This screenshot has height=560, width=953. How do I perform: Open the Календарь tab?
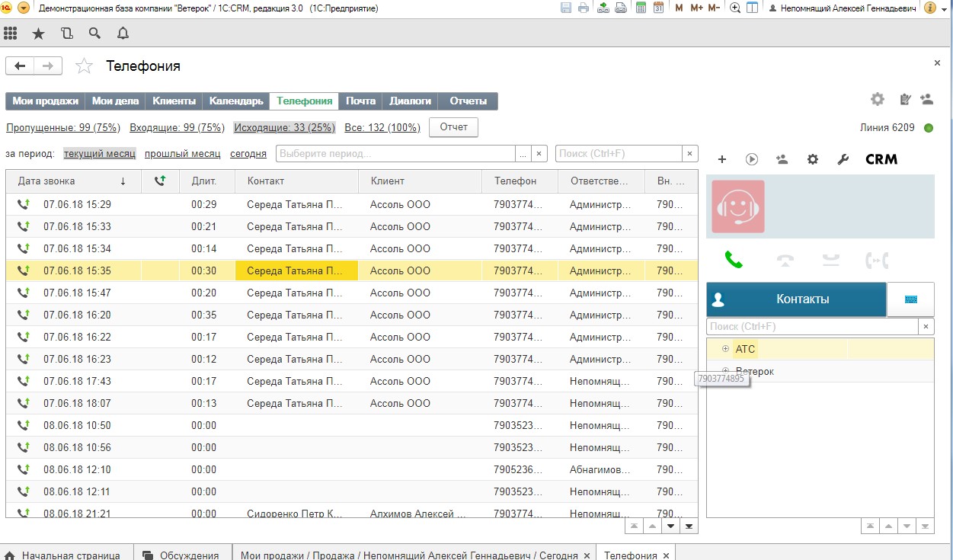(236, 101)
